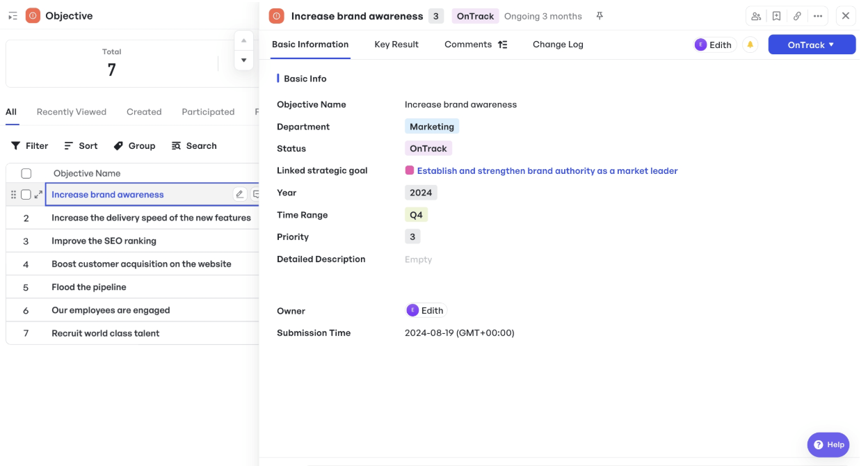Click the 2024 Year tag
Image resolution: width=868 pixels, height=466 pixels.
pyautogui.click(x=421, y=193)
